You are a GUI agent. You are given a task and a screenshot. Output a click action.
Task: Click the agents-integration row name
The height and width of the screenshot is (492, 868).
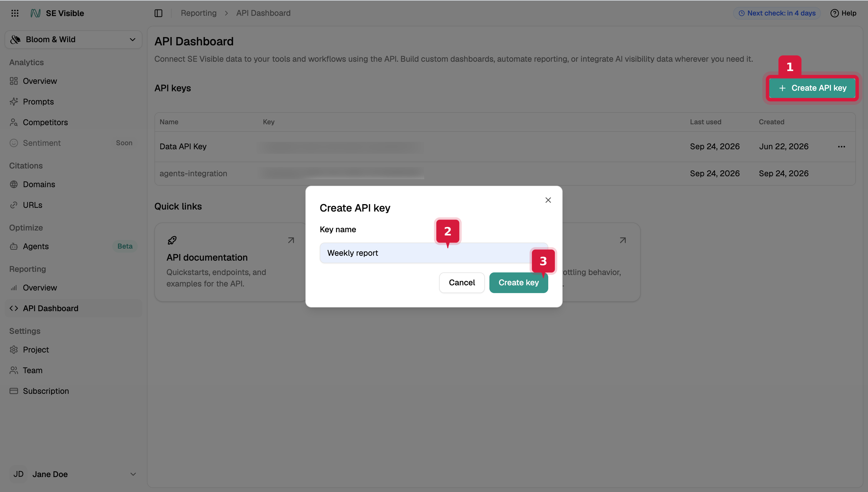tap(193, 173)
